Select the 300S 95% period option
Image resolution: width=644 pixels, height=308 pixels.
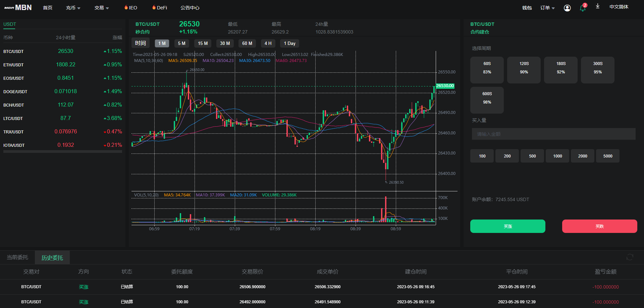pyautogui.click(x=597, y=70)
